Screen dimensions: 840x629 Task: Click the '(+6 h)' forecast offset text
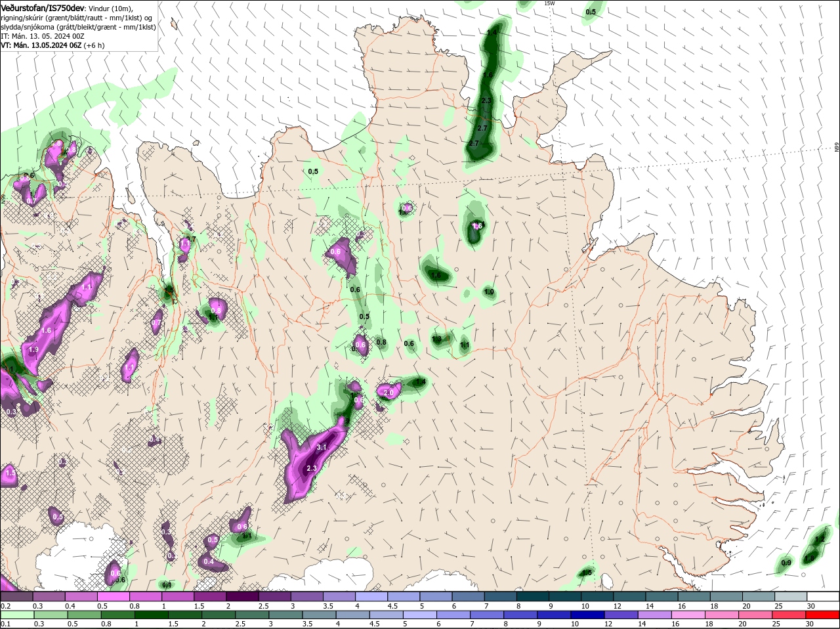pos(94,45)
